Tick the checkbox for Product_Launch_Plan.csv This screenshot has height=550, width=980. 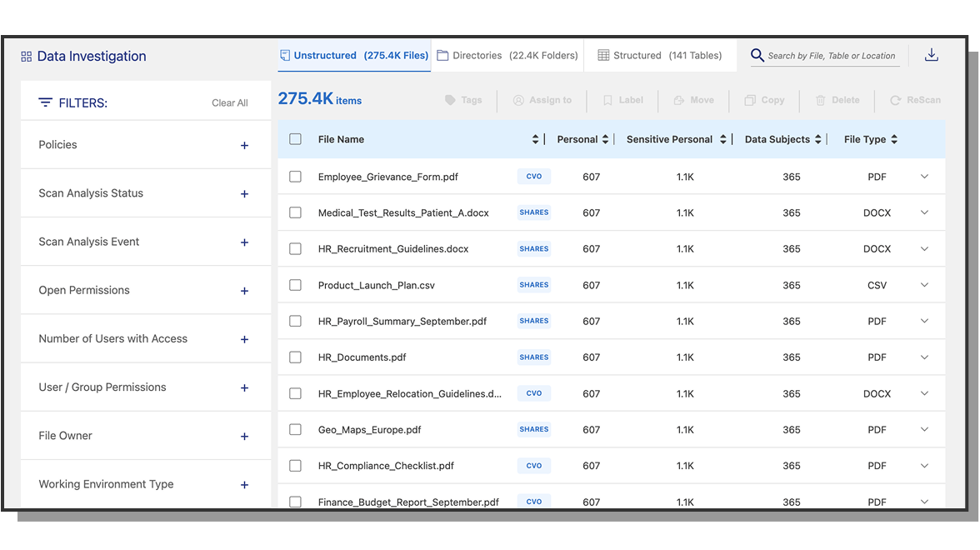coord(295,285)
